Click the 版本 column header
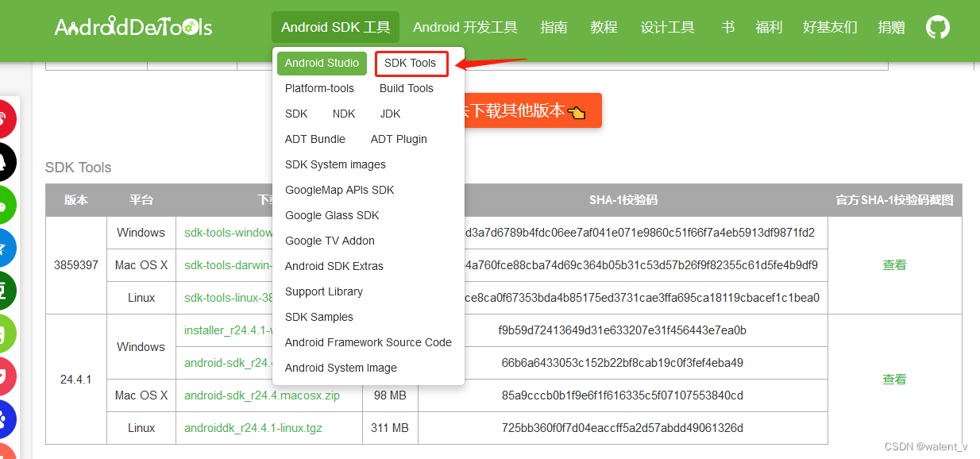This screenshot has height=459, width=980. coord(76,200)
